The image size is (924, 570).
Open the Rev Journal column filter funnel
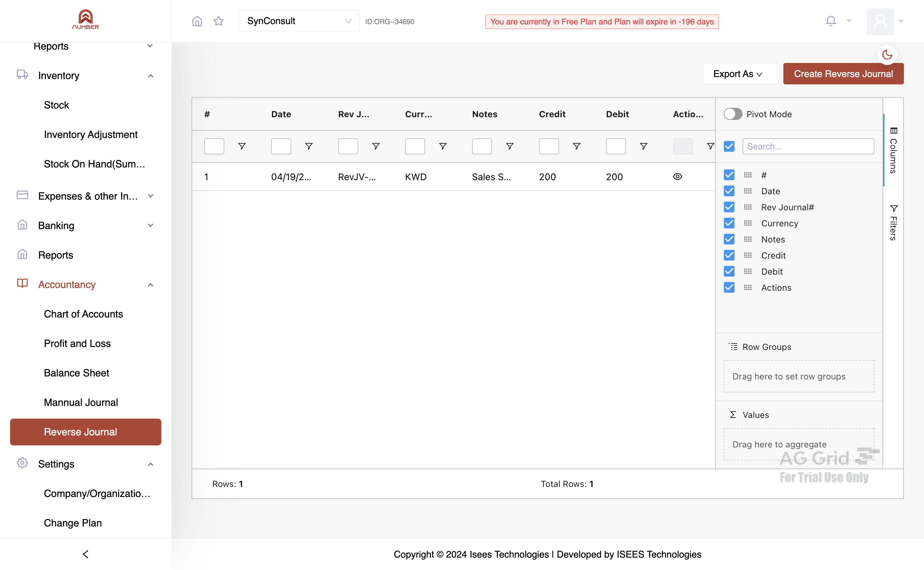[376, 146]
